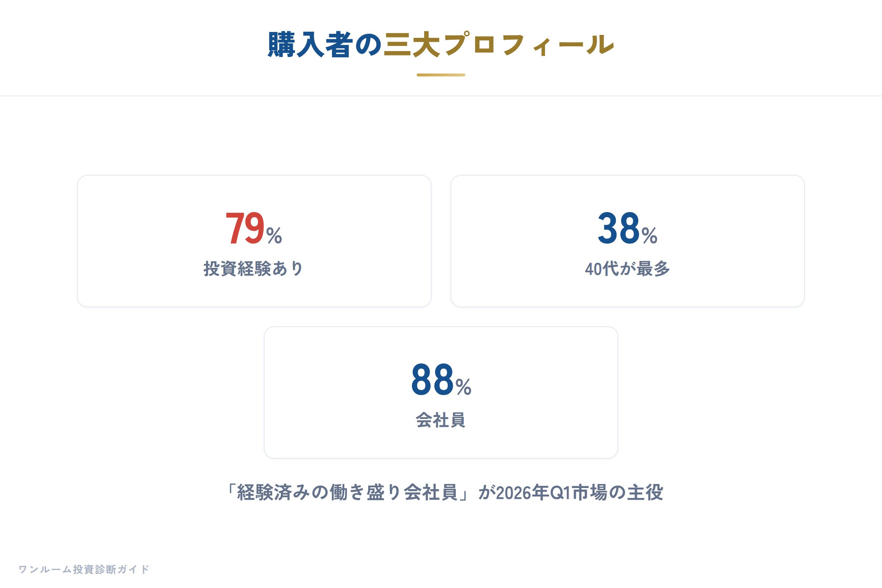The height and width of the screenshot is (588, 882).
Task: Select the card containing 投資経験あり
Action: point(254,241)
